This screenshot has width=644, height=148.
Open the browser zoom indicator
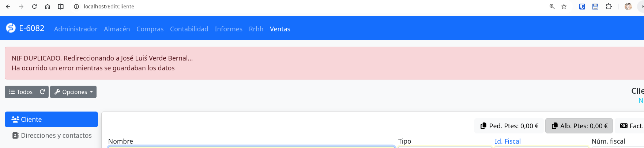[x=552, y=7]
